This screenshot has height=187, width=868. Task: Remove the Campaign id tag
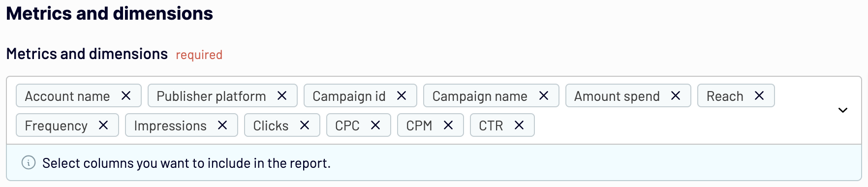(x=402, y=95)
